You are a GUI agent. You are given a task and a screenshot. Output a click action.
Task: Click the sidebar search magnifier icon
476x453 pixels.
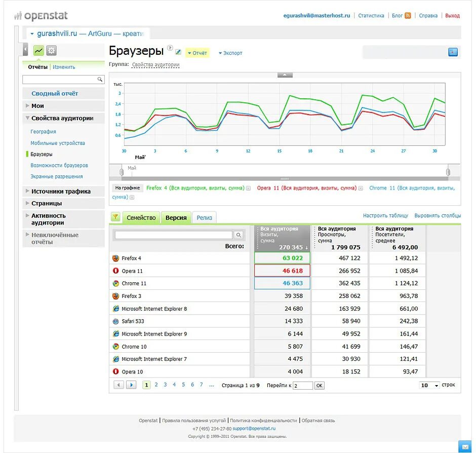(100, 79)
